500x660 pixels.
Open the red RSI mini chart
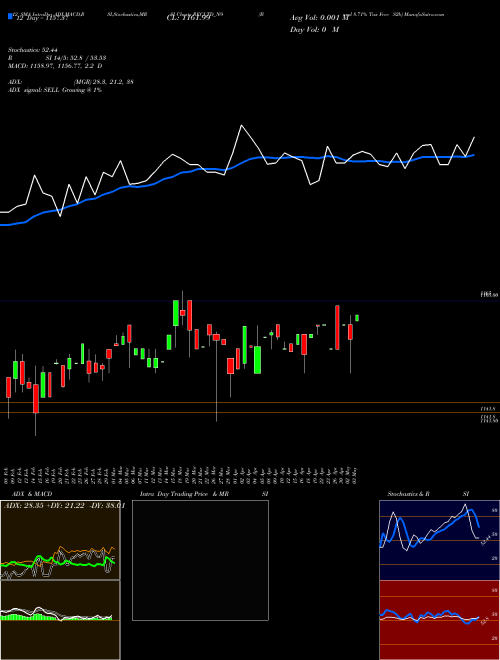[439, 620]
